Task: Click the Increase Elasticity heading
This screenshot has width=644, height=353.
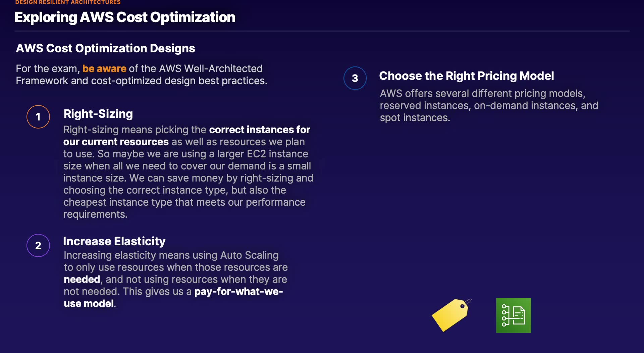Action: click(114, 241)
